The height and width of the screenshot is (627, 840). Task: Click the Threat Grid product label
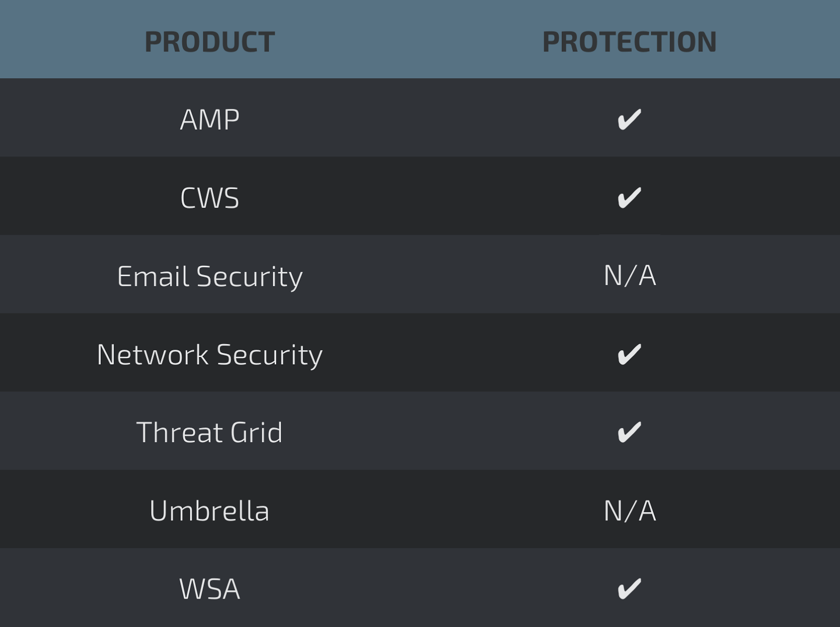pyautogui.click(x=209, y=433)
